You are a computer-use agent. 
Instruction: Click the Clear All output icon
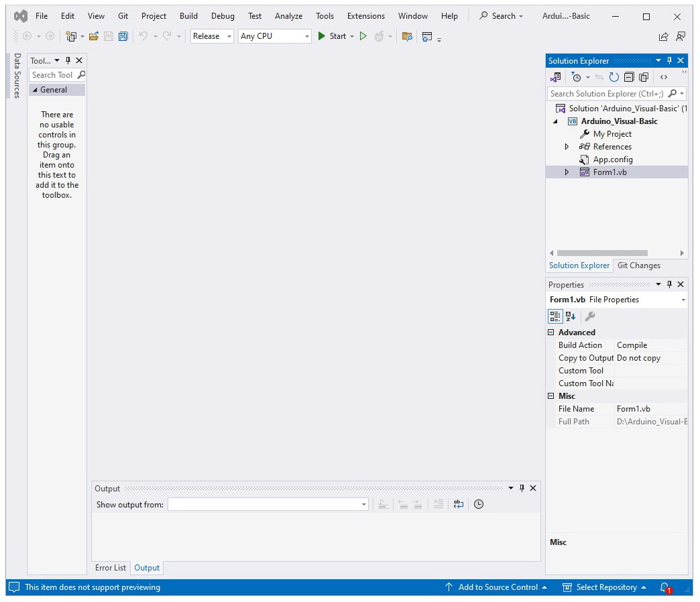coord(438,504)
